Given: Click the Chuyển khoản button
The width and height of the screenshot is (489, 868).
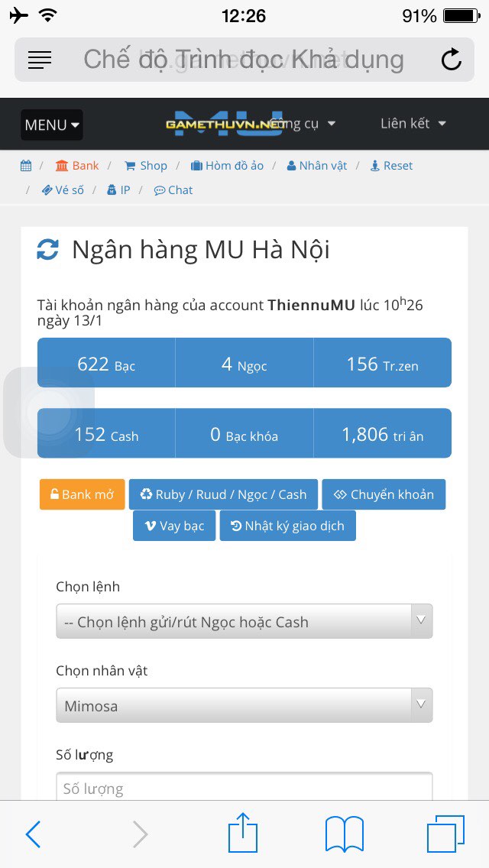Looking at the screenshot, I should point(384,494).
